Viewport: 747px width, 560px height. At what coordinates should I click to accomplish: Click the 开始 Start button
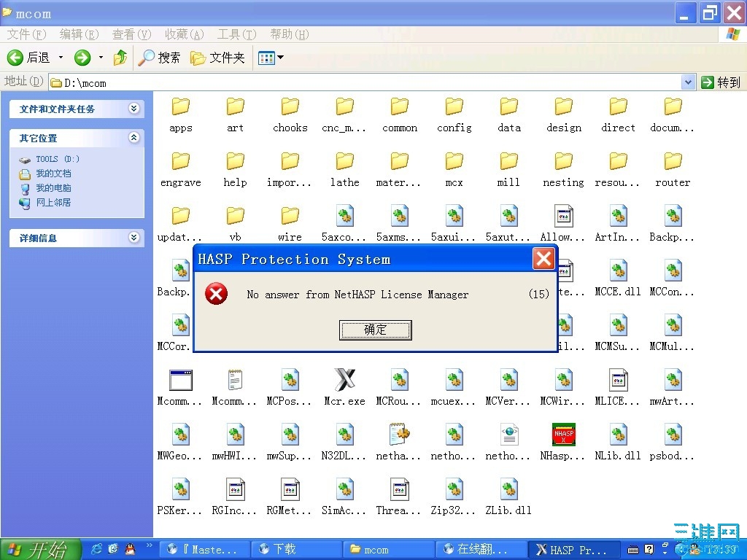tap(41, 550)
